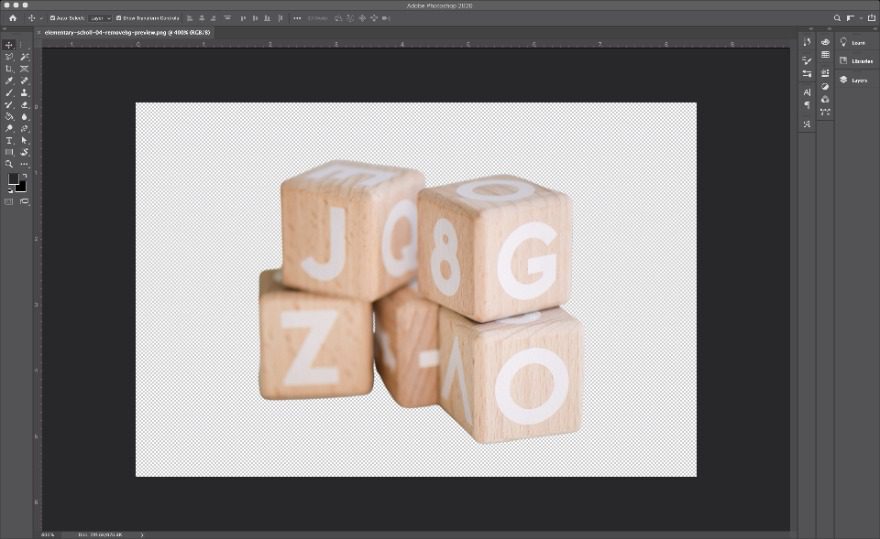This screenshot has width=880, height=539.
Task: Toggle Quick Mask mode button
Action: pyautogui.click(x=9, y=201)
